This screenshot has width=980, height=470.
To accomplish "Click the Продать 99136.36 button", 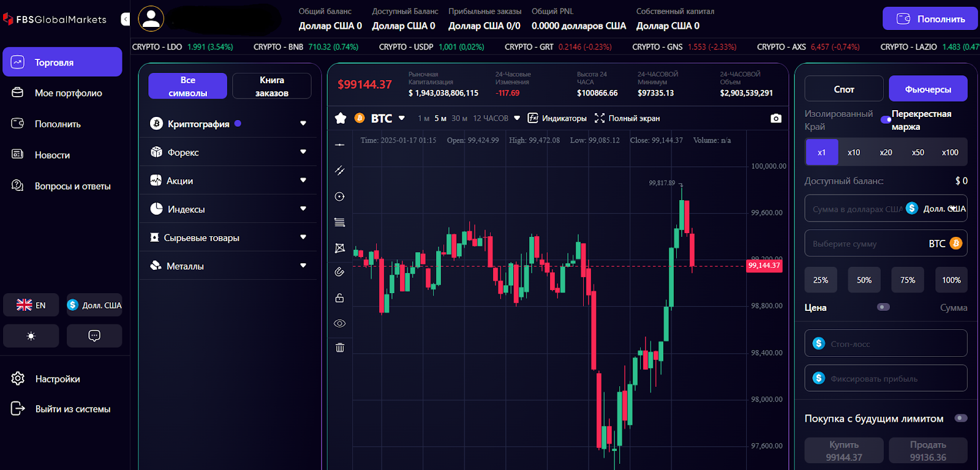I will click(x=928, y=450).
